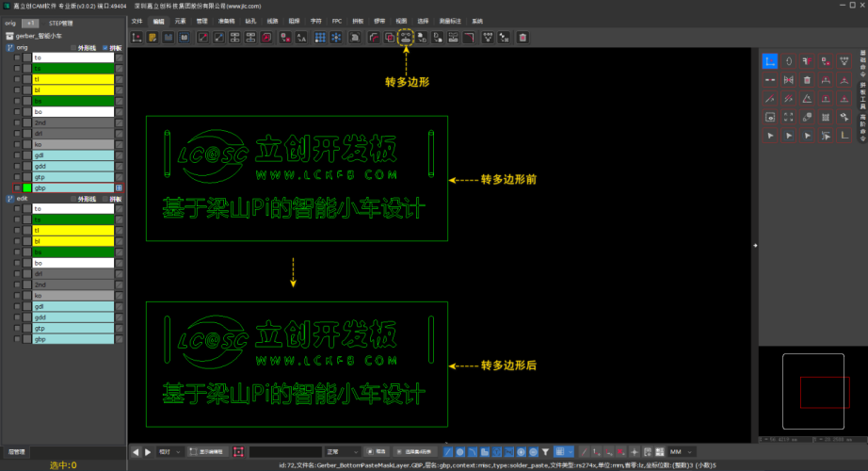Toggle the 外形线 checkbox in orig group
The width and height of the screenshot is (868, 471).
(x=73, y=48)
